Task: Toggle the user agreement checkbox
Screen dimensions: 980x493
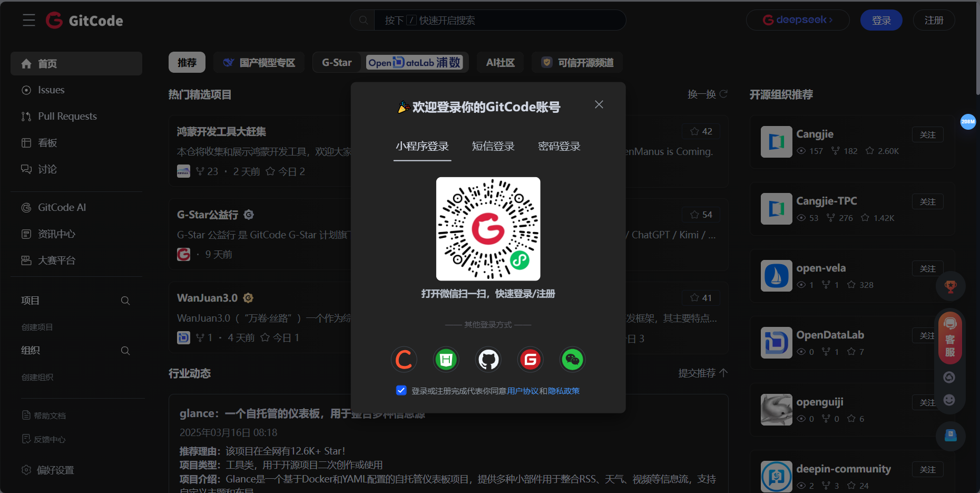Action: pyautogui.click(x=401, y=390)
